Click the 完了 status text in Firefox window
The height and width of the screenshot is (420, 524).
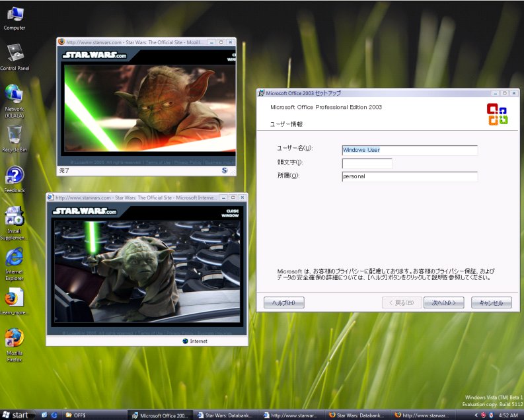point(64,170)
